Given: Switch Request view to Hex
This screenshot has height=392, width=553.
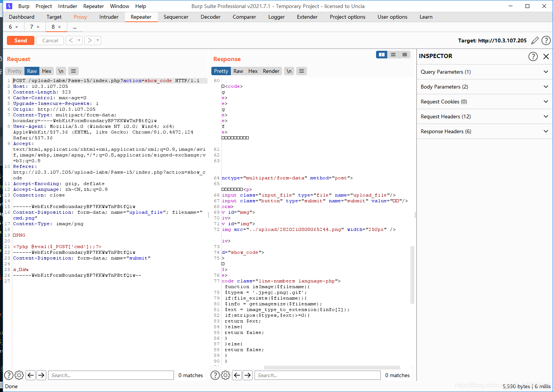Looking at the screenshot, I should pyautogui.click(x=47, y=71).
